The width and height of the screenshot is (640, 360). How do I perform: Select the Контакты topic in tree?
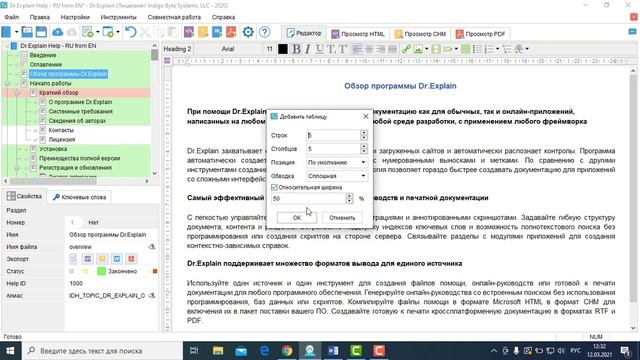(x=61, y=130)
